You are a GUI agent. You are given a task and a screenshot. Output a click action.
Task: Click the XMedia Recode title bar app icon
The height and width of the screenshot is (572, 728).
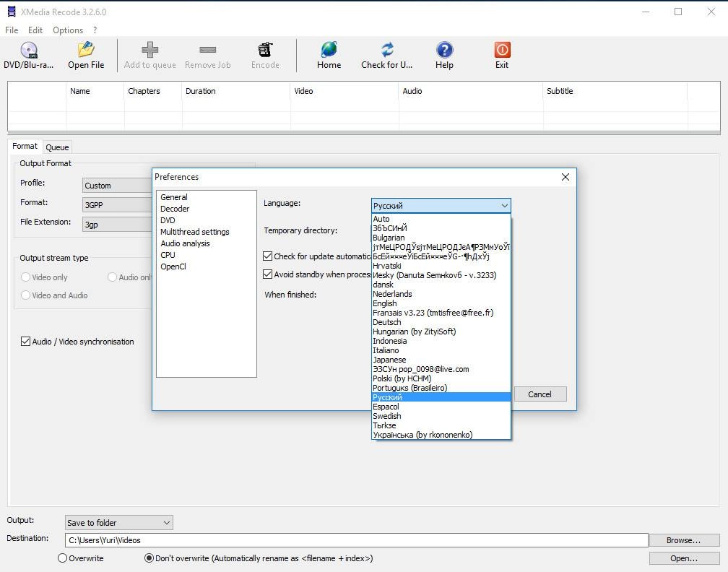click(11, 12)
